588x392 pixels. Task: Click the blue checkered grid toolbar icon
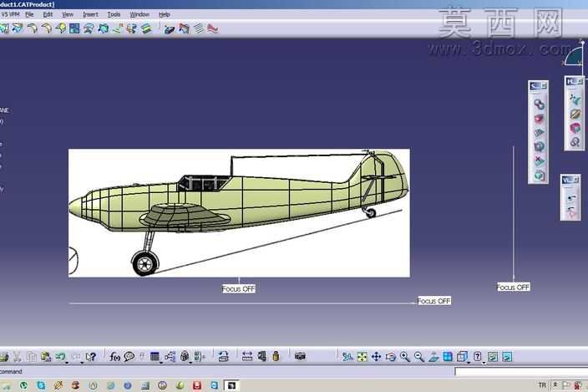click(74, 28)
